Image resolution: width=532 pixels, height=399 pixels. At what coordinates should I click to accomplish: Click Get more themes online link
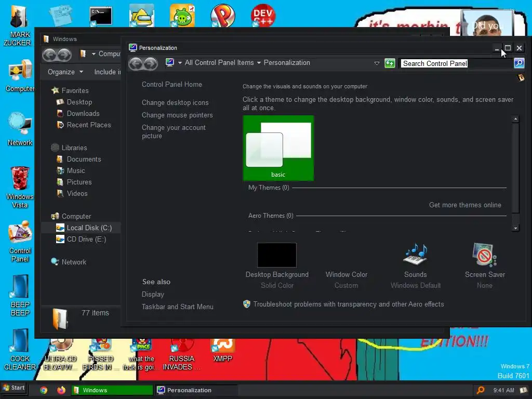[465, 205]
